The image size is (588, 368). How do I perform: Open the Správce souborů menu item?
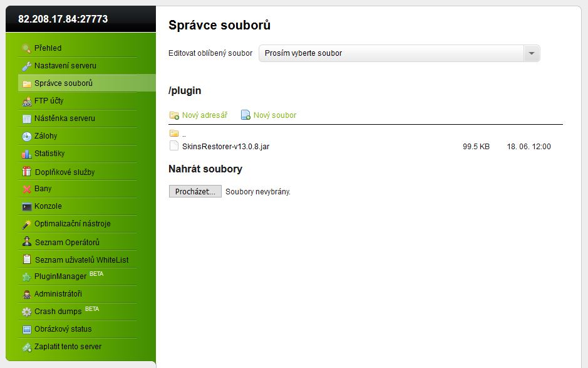[63, 83]
